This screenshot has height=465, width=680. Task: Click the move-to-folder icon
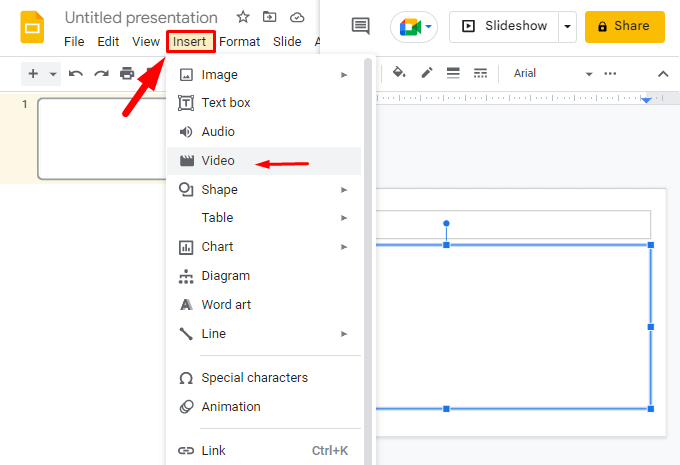pos(269,17)
